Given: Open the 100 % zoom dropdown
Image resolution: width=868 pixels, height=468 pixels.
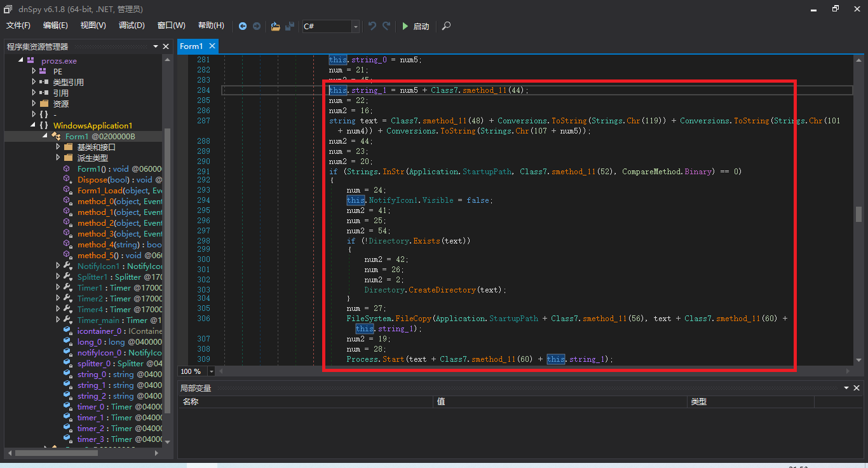Looking at the screenshot, I should 211,371.
